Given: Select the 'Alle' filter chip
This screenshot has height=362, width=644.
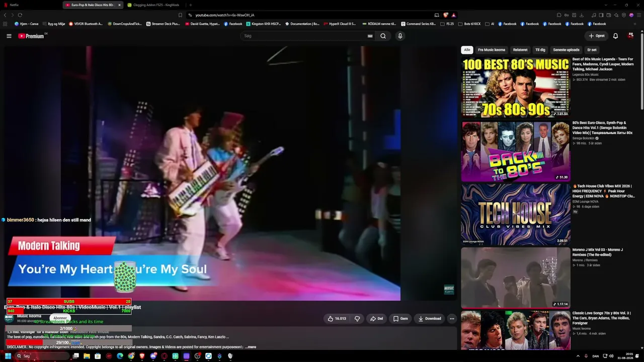Looking at the screenshot, I should tap(467, 50).
